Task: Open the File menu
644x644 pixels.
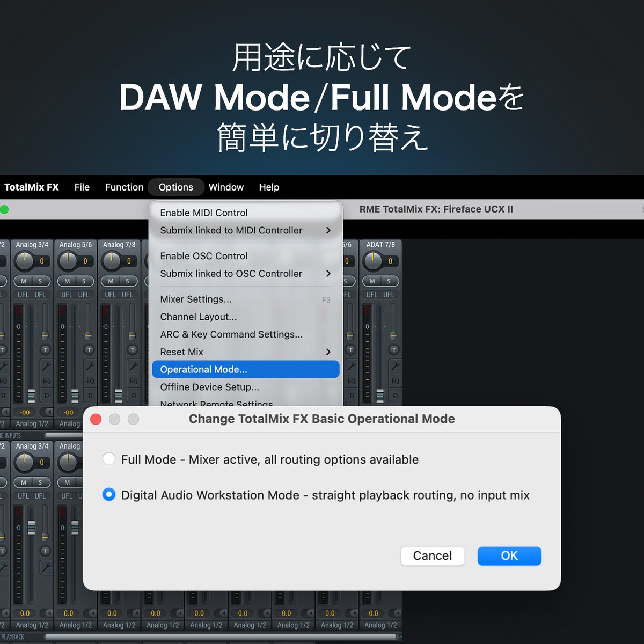Action: (82, 187)
